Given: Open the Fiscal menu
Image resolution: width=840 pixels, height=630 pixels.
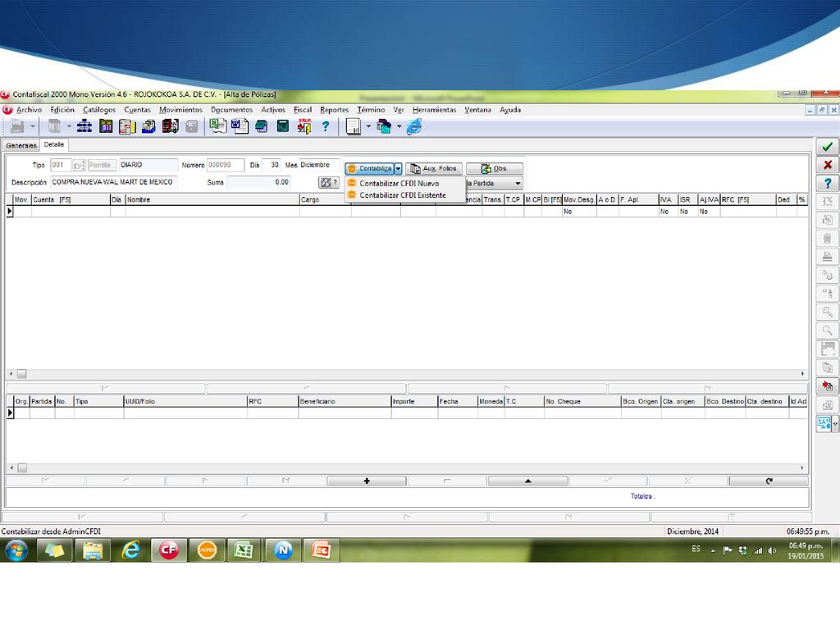Looking at the screenshot, I should pos(302,109).
